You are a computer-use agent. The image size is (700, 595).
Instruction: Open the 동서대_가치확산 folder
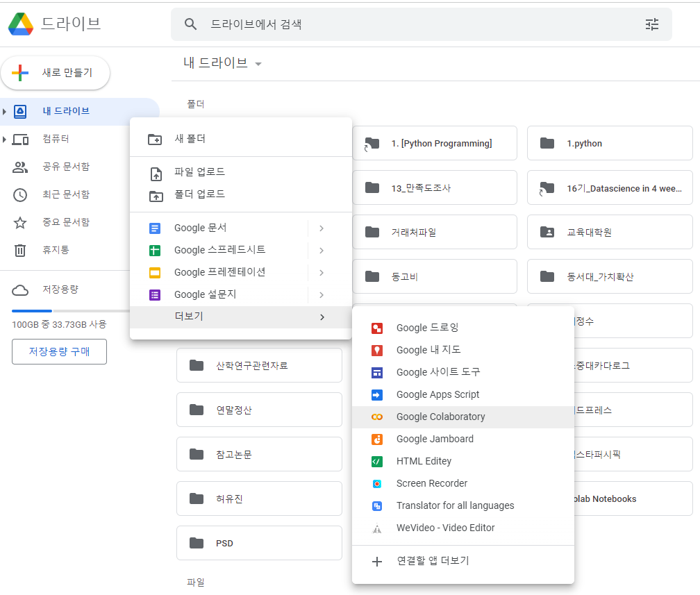pos(610,277)
